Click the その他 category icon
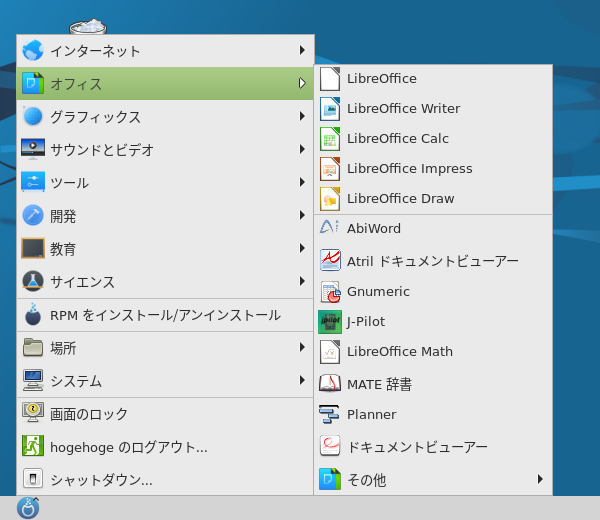 [x=330, y=479]
